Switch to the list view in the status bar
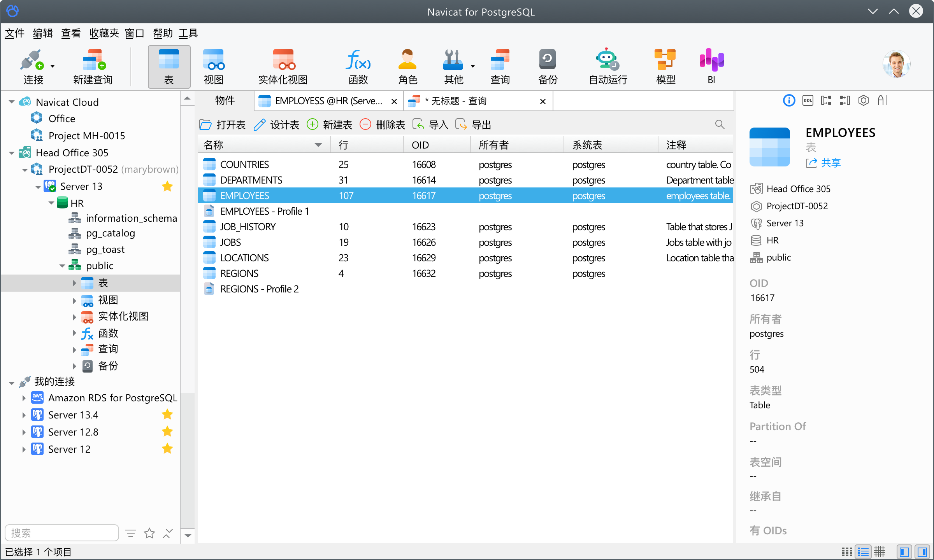 (x=863, y=552)
